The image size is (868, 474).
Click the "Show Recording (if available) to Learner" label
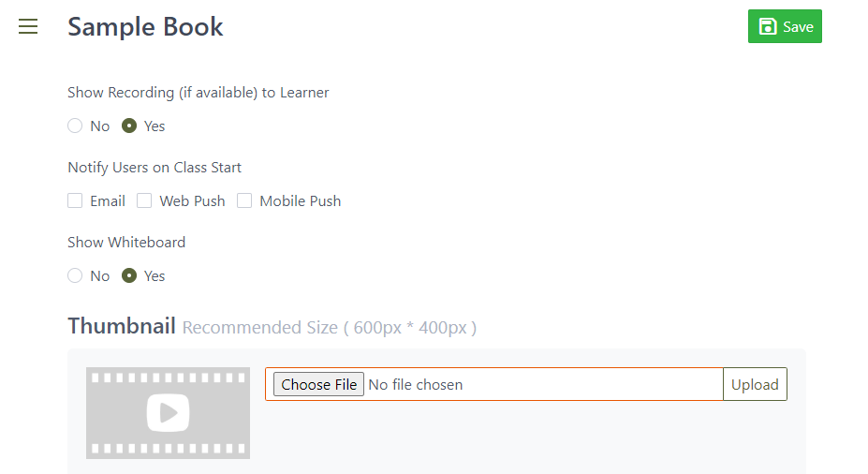[x=198, y=93]
